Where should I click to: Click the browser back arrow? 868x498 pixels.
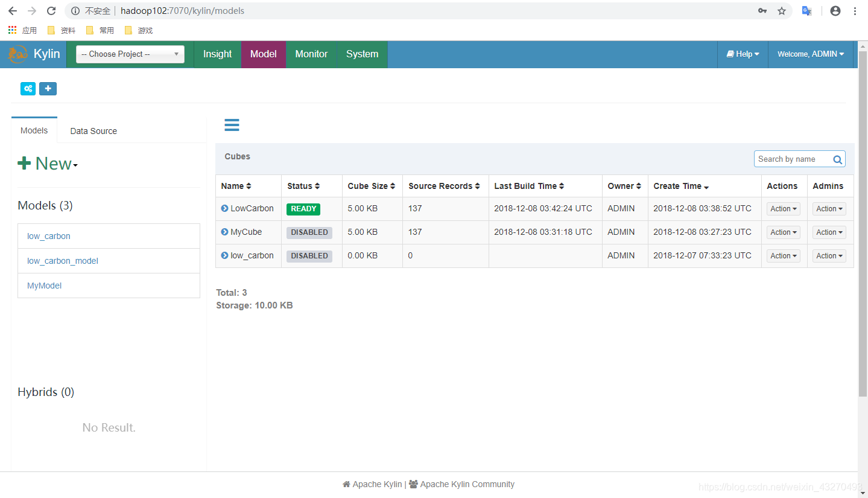pos(13,11)
